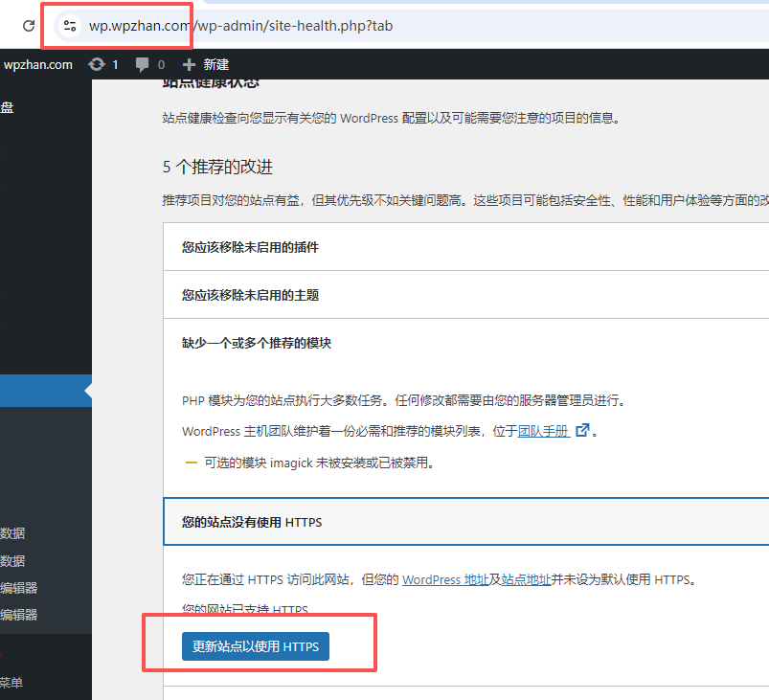
Task: Click external link icon beside 团队手册
Action: tap(581, 431)
